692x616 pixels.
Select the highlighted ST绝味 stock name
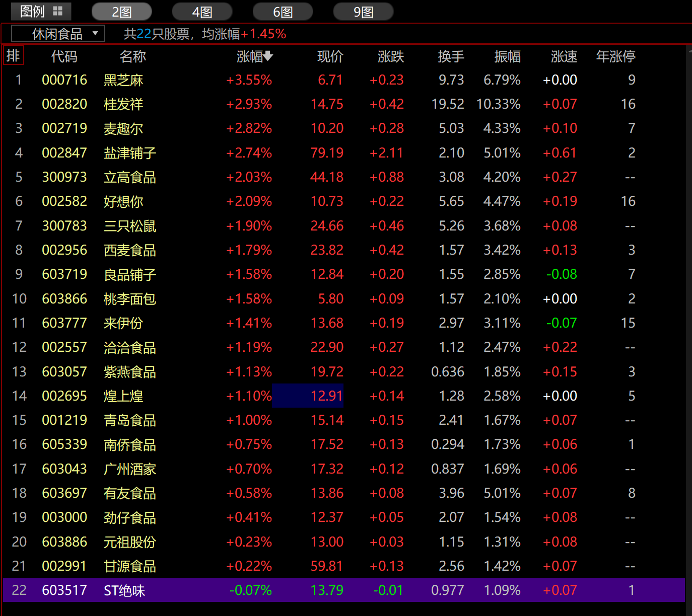click(124, 590)
